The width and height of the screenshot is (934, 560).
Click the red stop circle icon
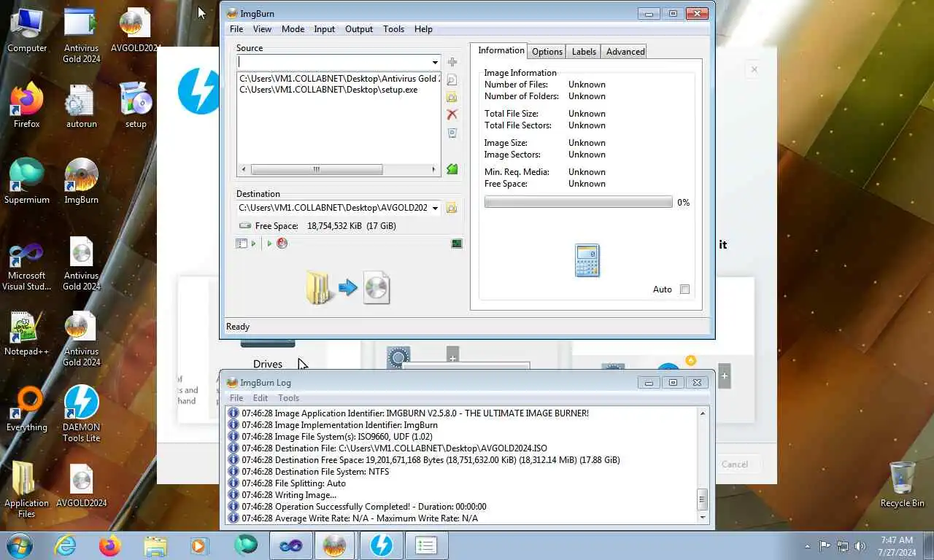[282, 244]
